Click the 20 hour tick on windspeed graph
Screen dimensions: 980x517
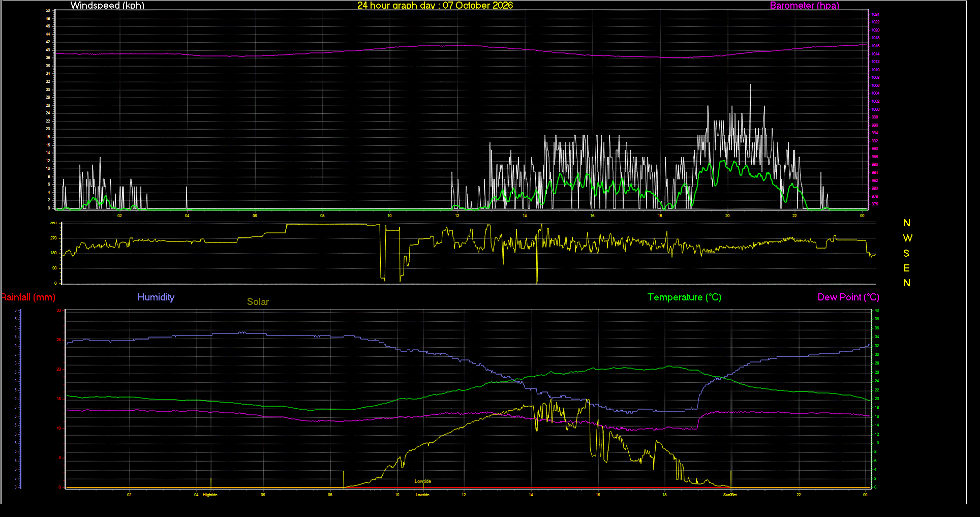coord(727,216)
